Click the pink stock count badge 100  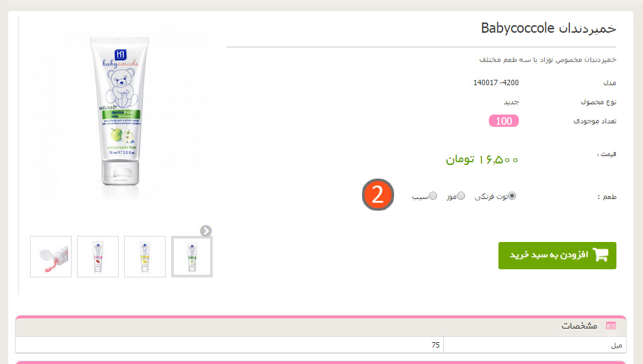click(504, 121)
